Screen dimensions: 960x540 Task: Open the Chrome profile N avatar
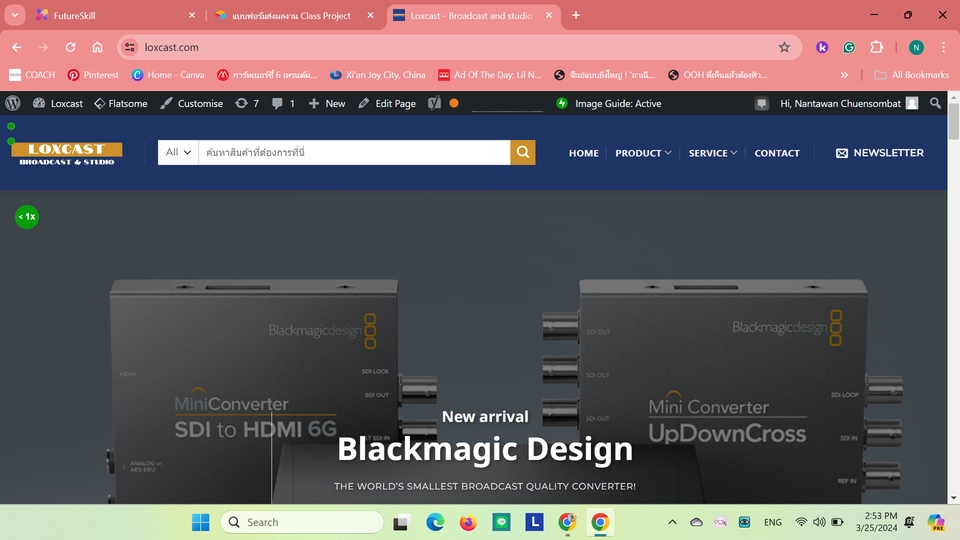coord(917,47)
